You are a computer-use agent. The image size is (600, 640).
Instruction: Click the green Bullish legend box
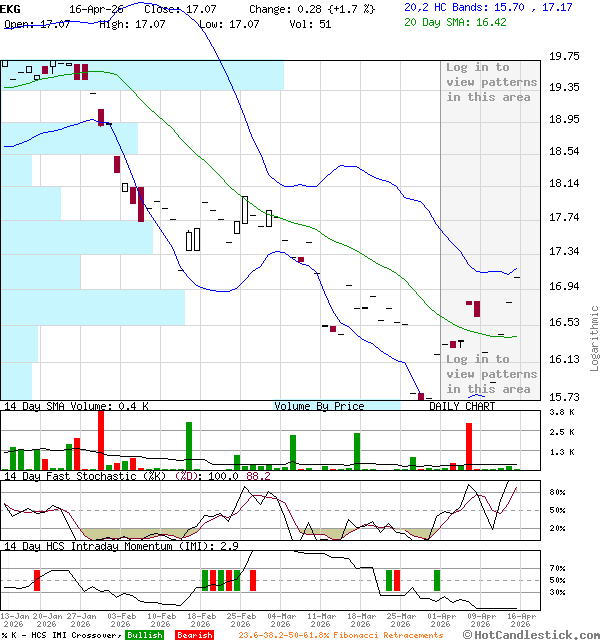[145, 635]
